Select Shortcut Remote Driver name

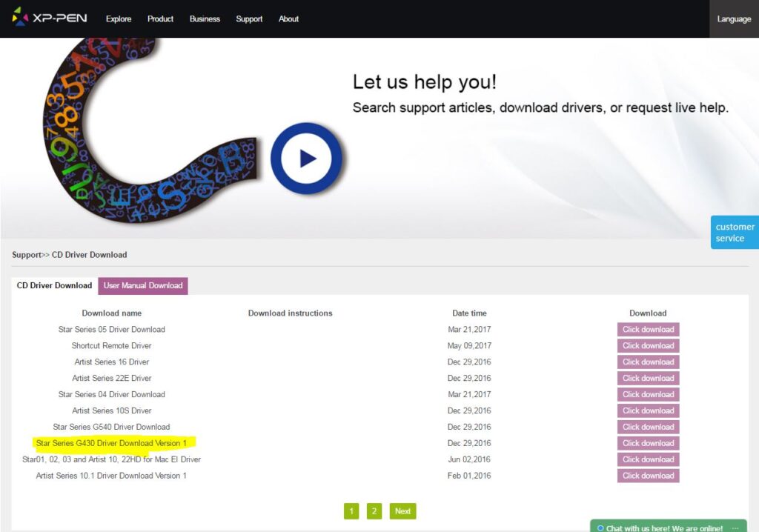coord(112,345)
